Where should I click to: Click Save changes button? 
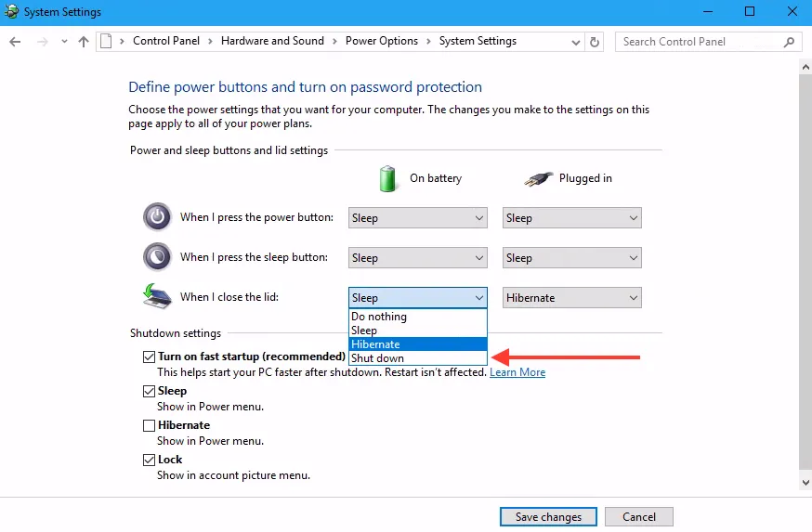click(548, 517)
